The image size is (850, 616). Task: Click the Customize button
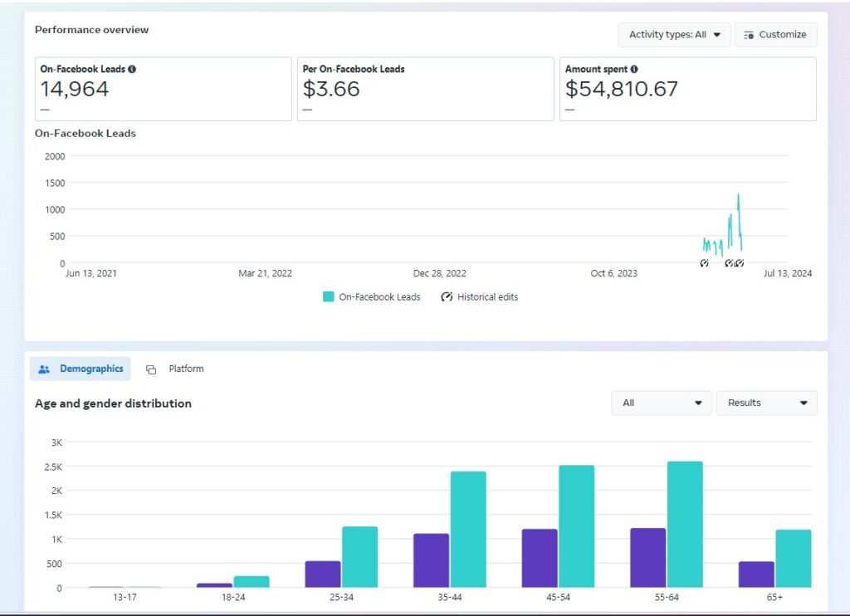pyautogui.click(x=776, y=35)
